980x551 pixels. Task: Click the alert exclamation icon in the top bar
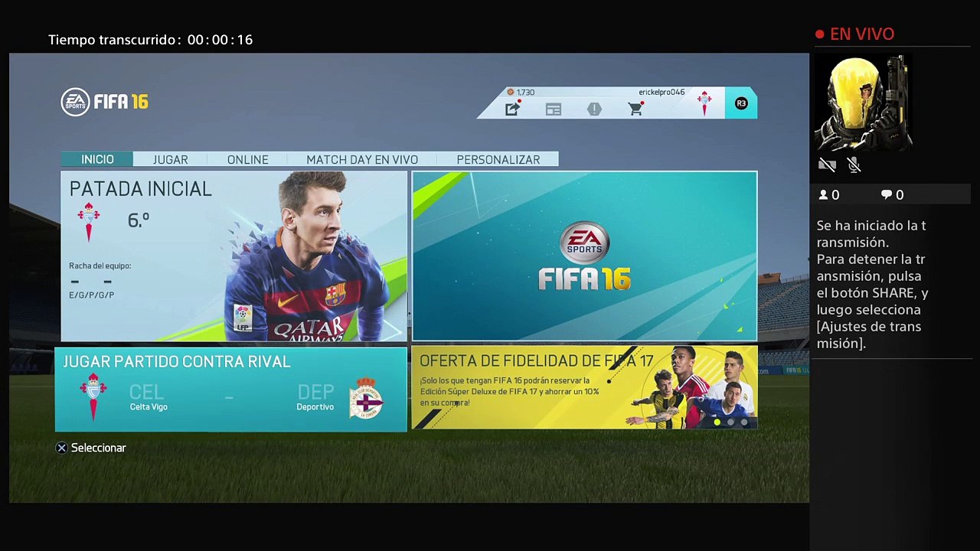pyautogui.click(x=594, y=109)
